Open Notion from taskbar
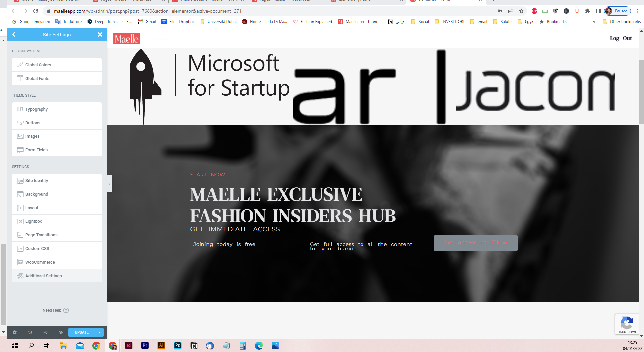This screenshot has height=352, width=644. click(194, 346)
